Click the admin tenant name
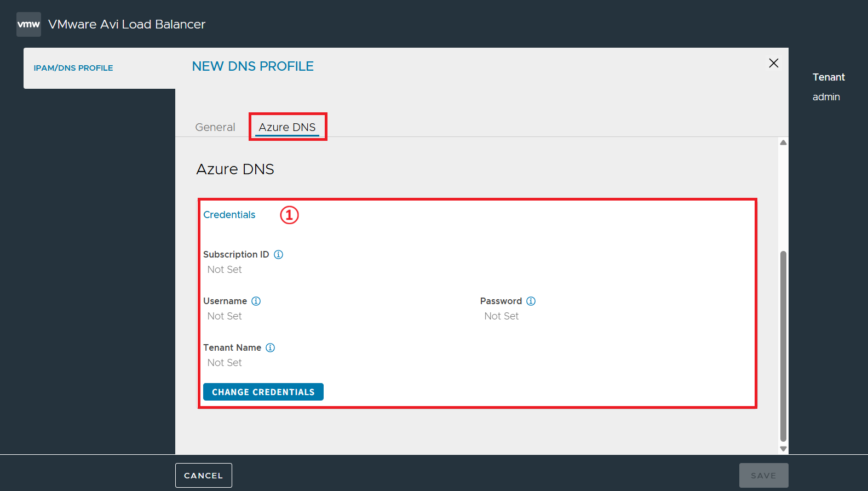Screen dimensions: 868x491 [826, 97]
